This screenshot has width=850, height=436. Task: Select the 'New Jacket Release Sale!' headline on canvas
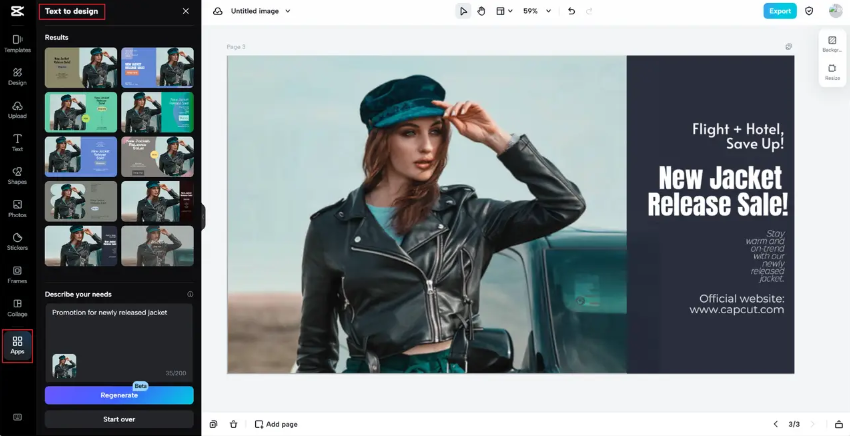(717, 191)
